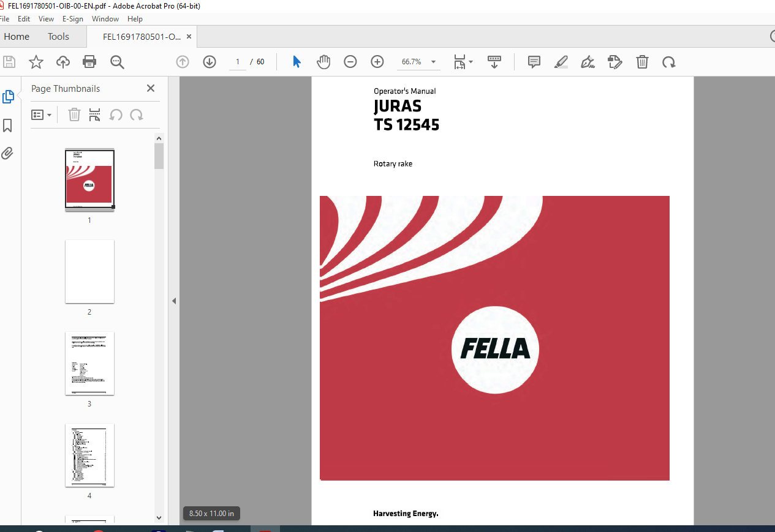The image size is (775, 532).
Task: Click the thumbnails scrollbar down arrow
Action: pyautogui.click(x=159, y=518)
